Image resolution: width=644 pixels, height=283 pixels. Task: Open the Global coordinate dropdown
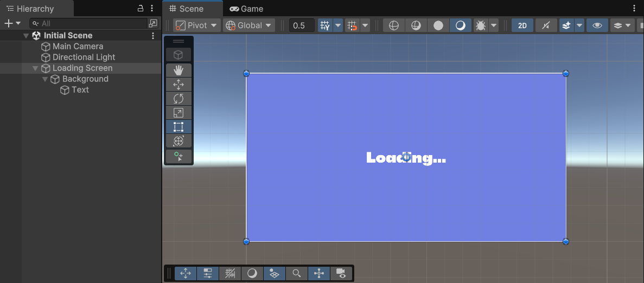250,25
